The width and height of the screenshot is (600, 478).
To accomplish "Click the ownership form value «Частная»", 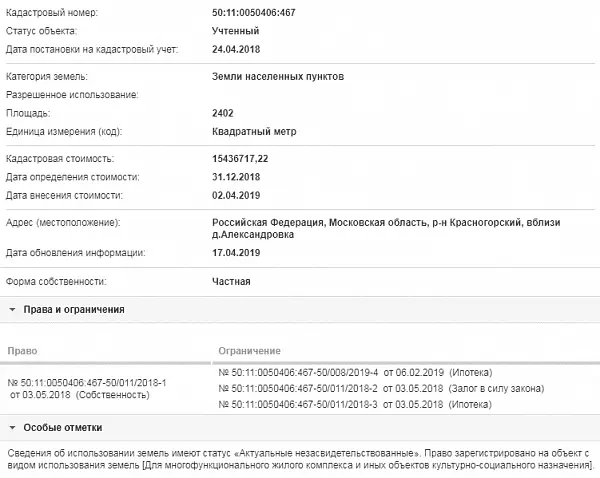I will [x=231, y=282].
